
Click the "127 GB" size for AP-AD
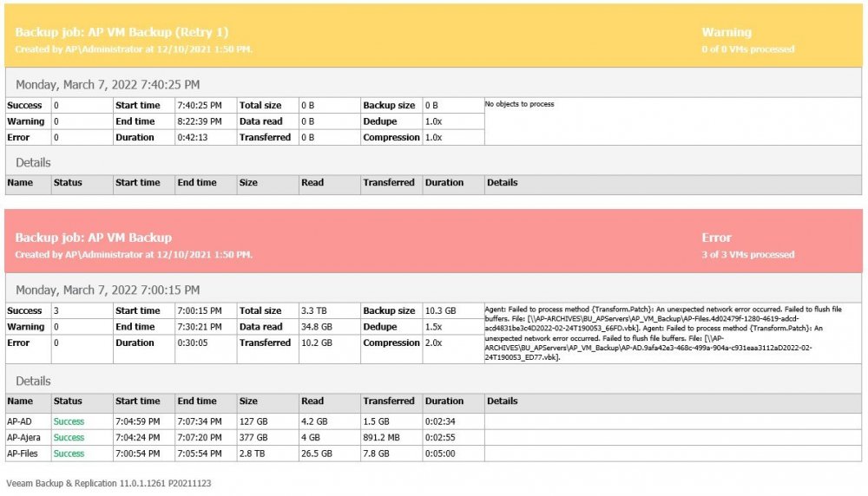coord(253,421)
